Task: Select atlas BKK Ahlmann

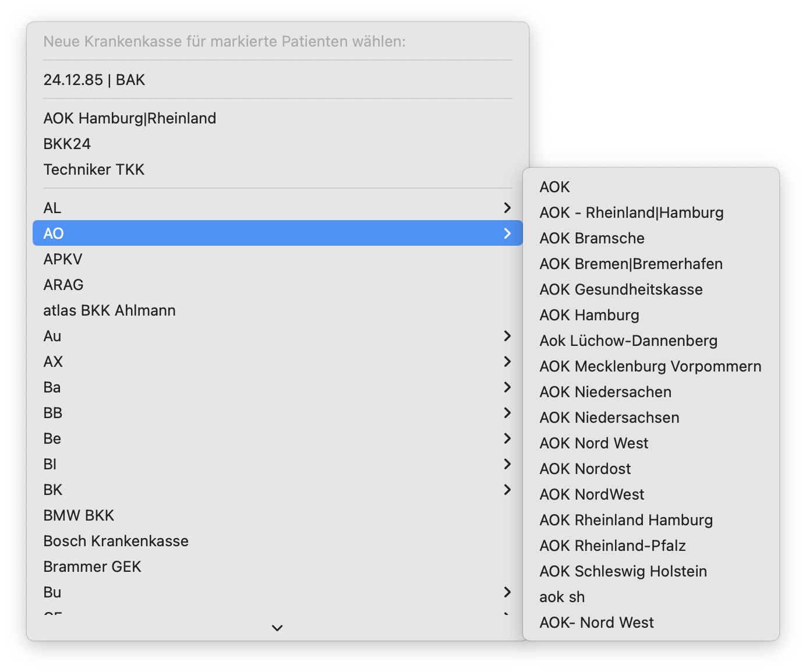Action: [109, 310]
